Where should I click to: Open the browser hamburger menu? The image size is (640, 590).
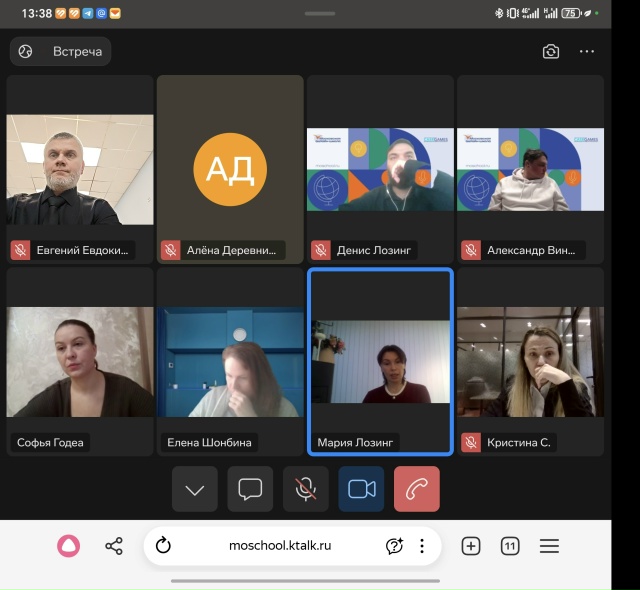tap(549, 546)
